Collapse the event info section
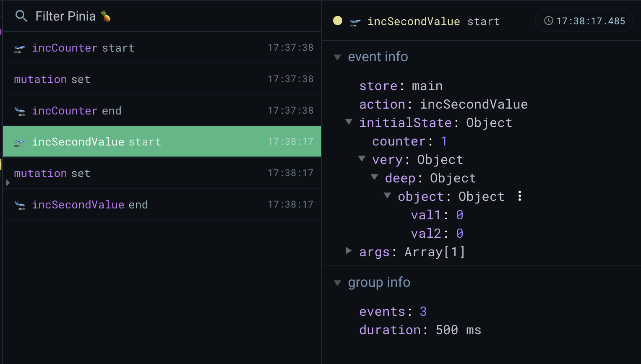 tap(337, 57)
